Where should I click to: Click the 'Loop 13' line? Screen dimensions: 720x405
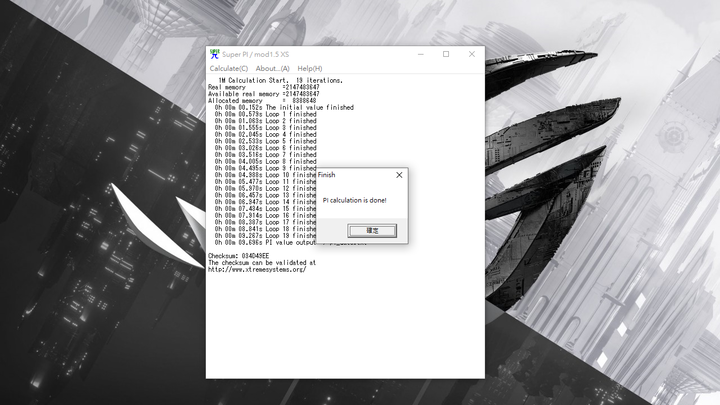click(x=265, y=195)
